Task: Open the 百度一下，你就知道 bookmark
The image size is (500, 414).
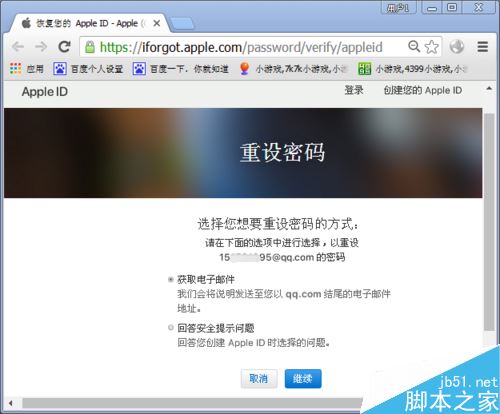Action: click(x=180, y=69)
